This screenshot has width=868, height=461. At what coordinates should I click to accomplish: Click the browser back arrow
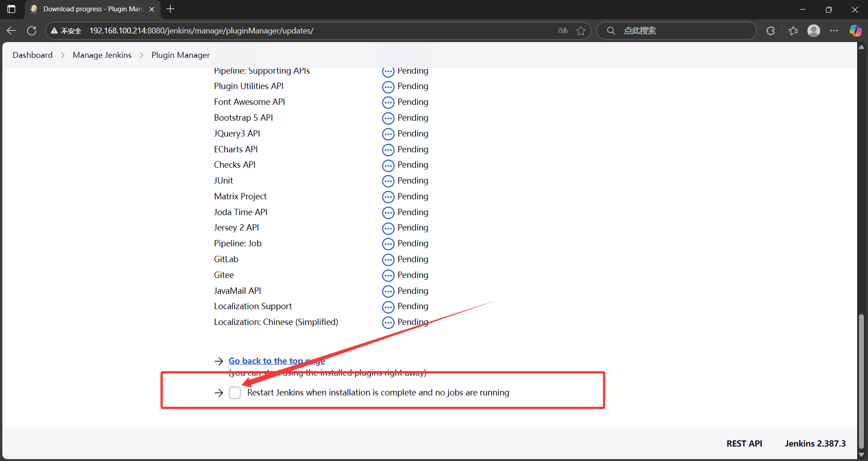[x=11, y=31]
